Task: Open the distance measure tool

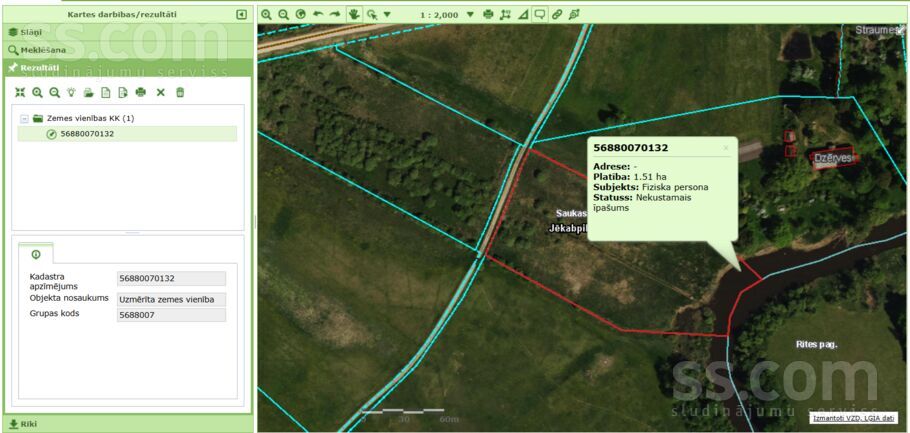Action: click(505, 15)
